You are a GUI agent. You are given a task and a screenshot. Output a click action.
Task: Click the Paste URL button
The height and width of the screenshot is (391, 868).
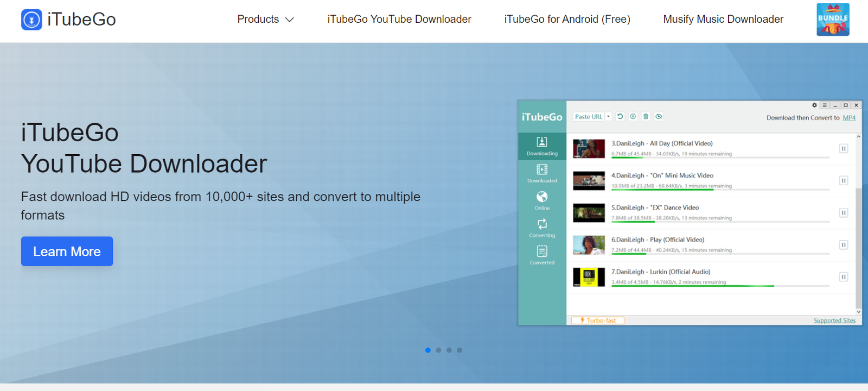[x=589, y=117]
